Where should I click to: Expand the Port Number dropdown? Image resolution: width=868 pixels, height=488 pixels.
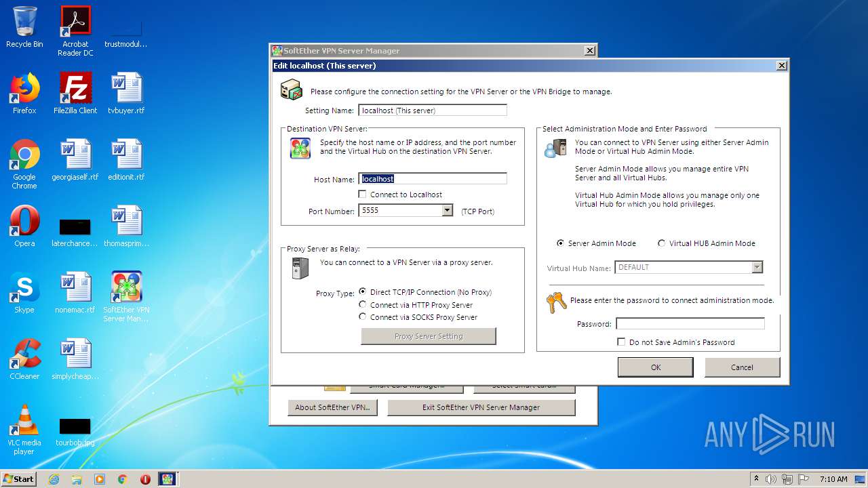point(447,211)
